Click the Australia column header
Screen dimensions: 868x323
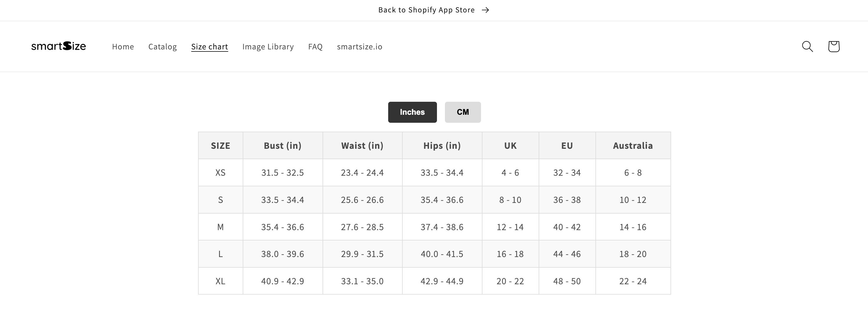[633, 146]
